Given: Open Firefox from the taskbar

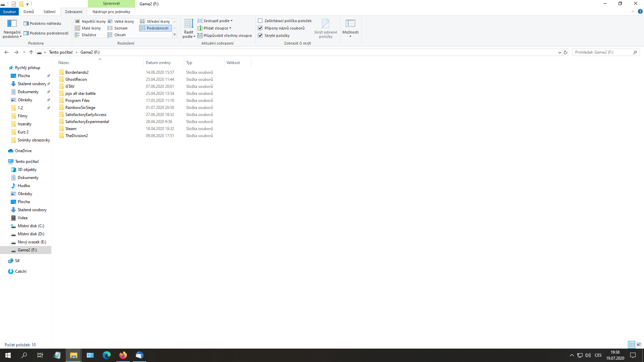Looking at the screenshot, I should 123,355.
